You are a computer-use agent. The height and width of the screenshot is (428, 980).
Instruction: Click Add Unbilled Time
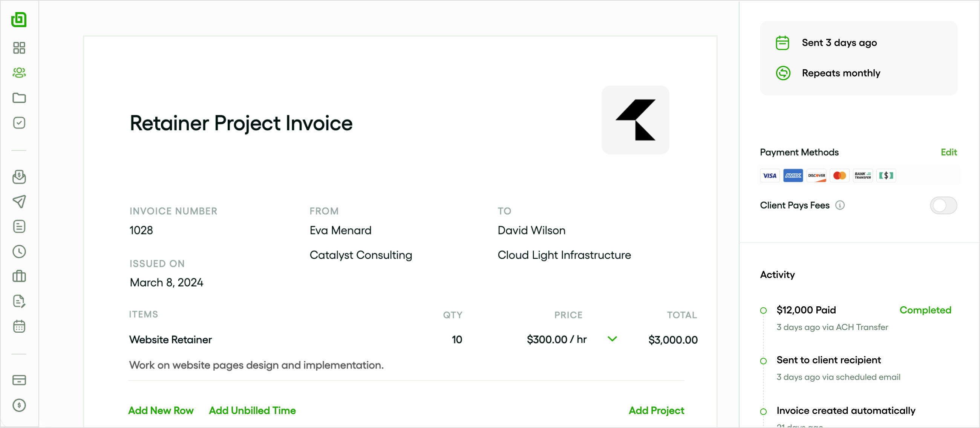tap(252, 411)
